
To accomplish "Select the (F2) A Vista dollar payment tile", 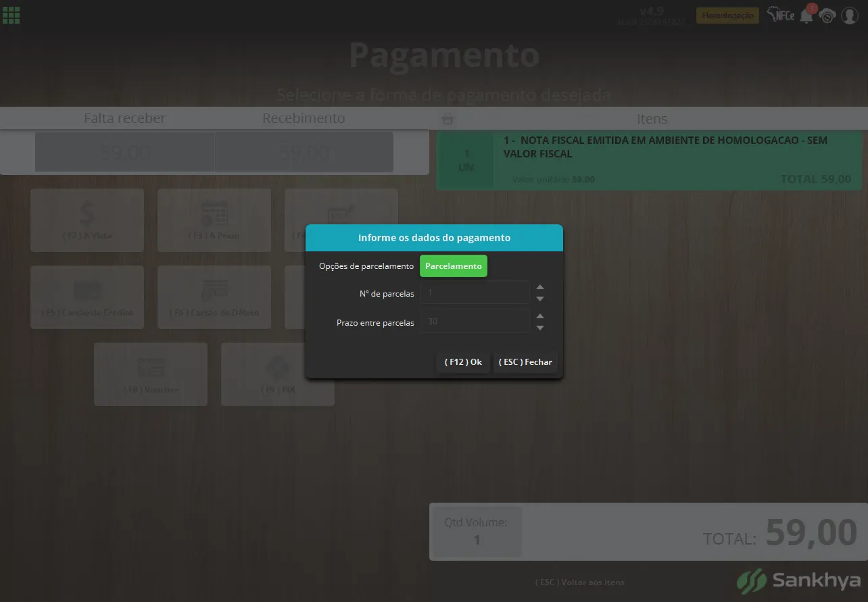I will pyautogui.click(x=87, y=220).
